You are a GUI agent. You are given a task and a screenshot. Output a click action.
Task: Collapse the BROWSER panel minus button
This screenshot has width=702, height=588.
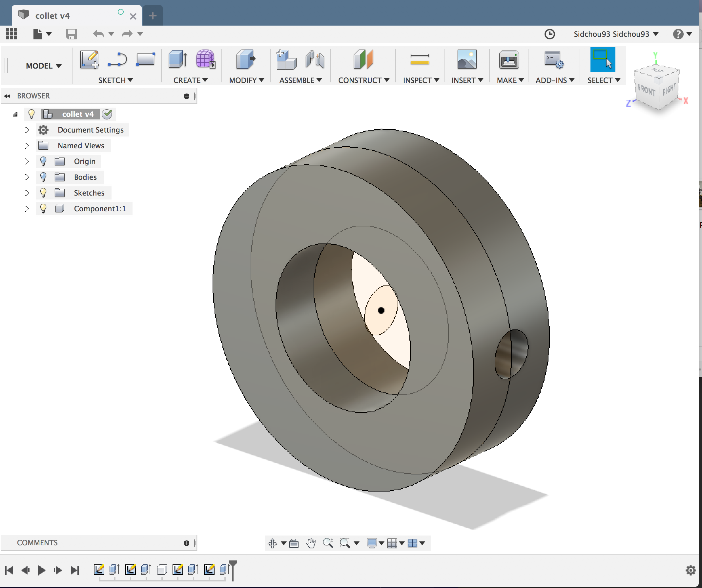coord(187,96)
